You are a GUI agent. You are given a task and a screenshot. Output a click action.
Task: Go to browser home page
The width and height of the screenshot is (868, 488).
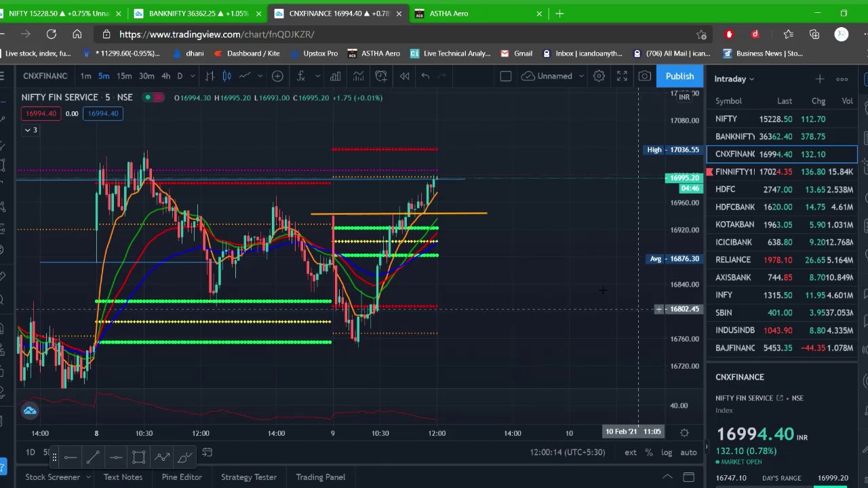coord(77,34)
